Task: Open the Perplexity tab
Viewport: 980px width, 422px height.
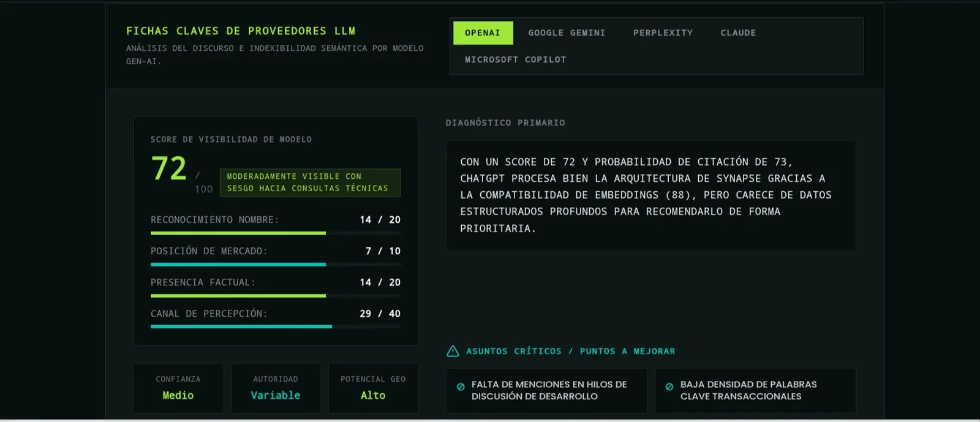Action: coord(663,33)
